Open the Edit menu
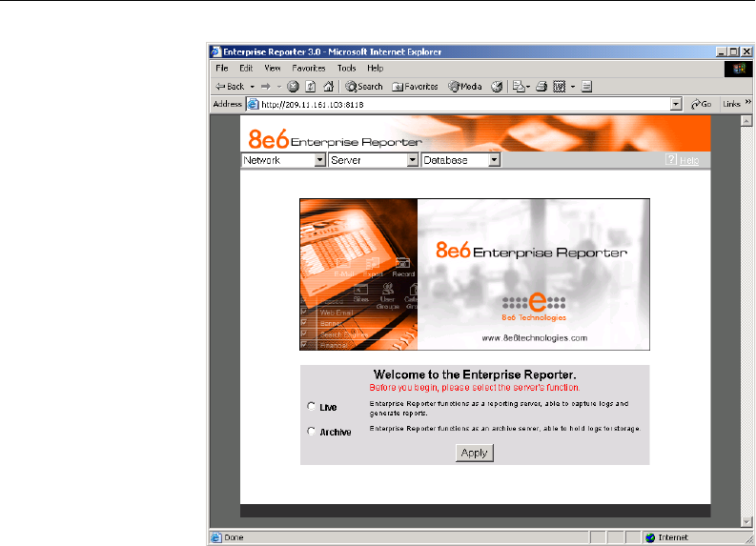The image size is (756, 546). [x=246, y=69]
